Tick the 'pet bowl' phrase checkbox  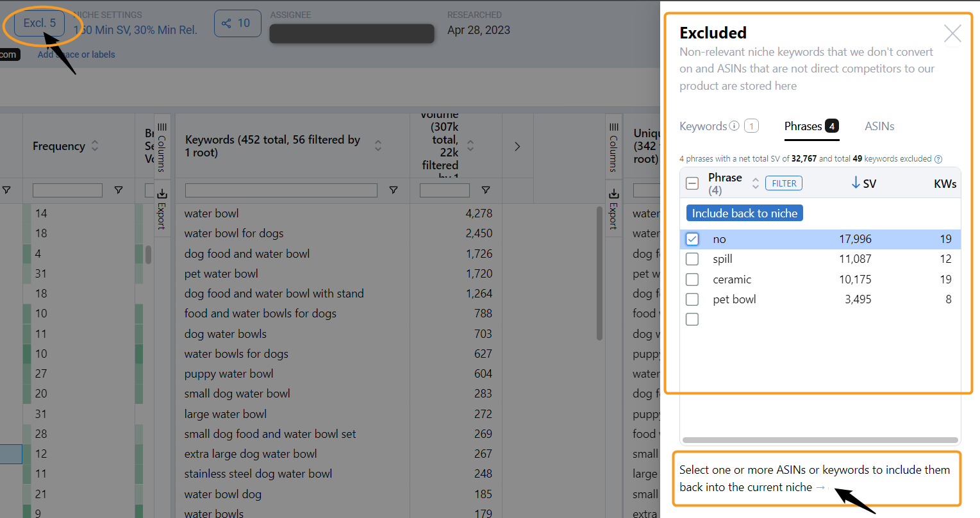pyautogui.click(x=692, y=299)
